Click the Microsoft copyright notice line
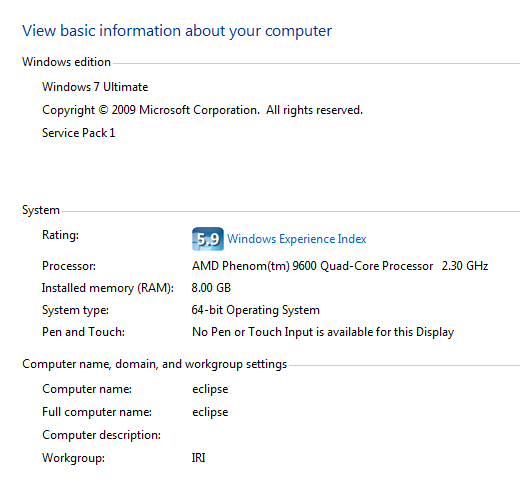520x479 pixels. pyautogui.click(x=202, y=110)
